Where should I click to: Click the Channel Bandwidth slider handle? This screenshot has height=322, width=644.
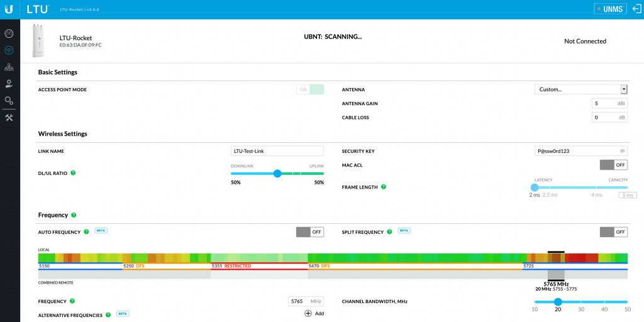pyautogui.click(x=557, y=302)
